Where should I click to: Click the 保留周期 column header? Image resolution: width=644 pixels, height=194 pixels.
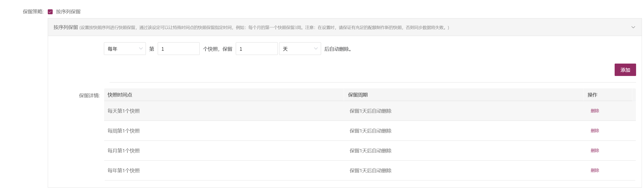[x=358, y=95]
